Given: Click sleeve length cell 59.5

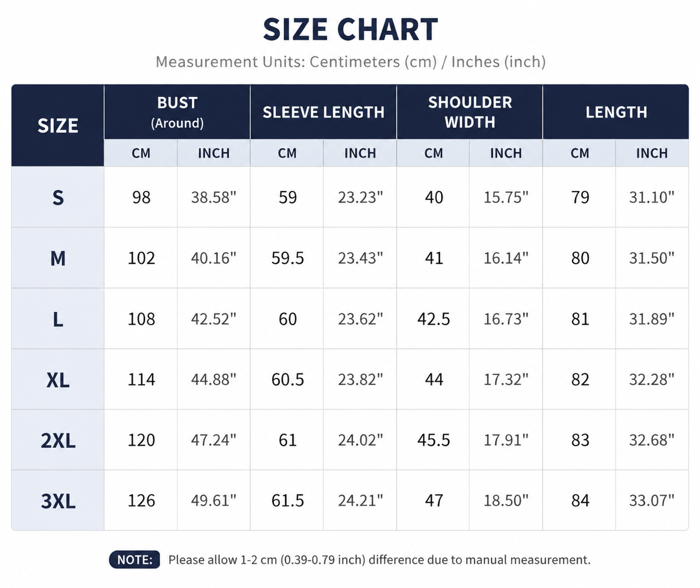Looking at the screenshot, I should tap(288, 258).
